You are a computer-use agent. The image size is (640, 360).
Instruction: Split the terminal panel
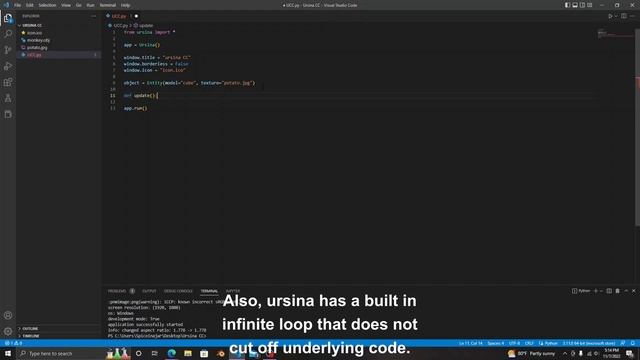609,291
